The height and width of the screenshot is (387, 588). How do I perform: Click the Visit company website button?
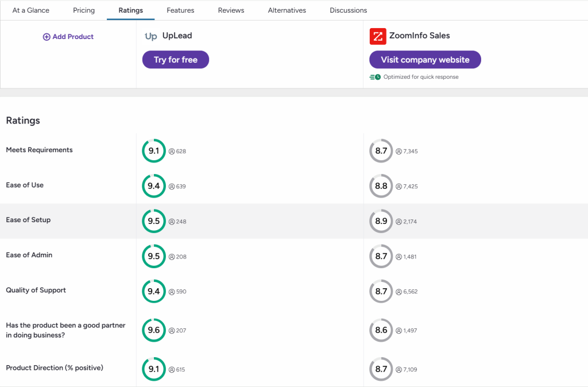pos(425,60)
